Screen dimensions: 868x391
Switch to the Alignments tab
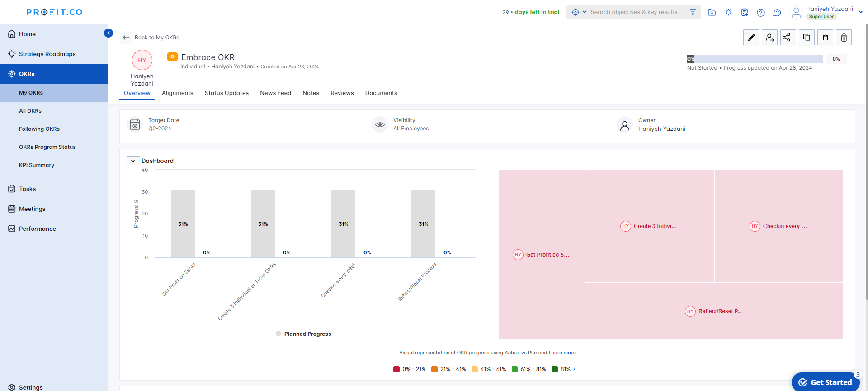[x=177, y=93]
